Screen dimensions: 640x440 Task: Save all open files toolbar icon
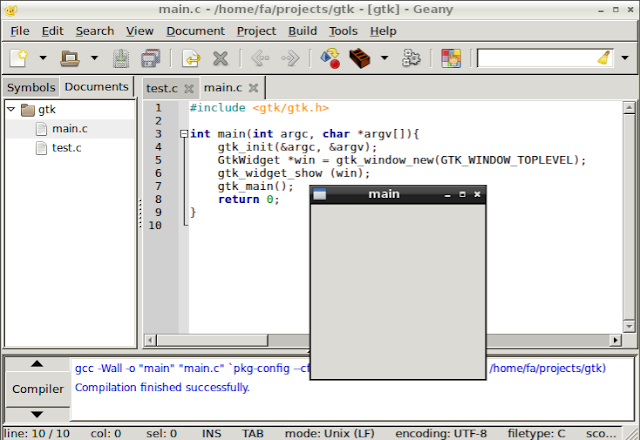pos(151,58)
